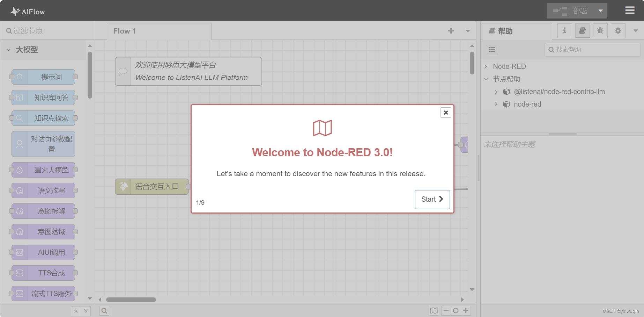The image size is (644, 317).
Task: Click the Start button in welcome dialog
Action: 432,199
